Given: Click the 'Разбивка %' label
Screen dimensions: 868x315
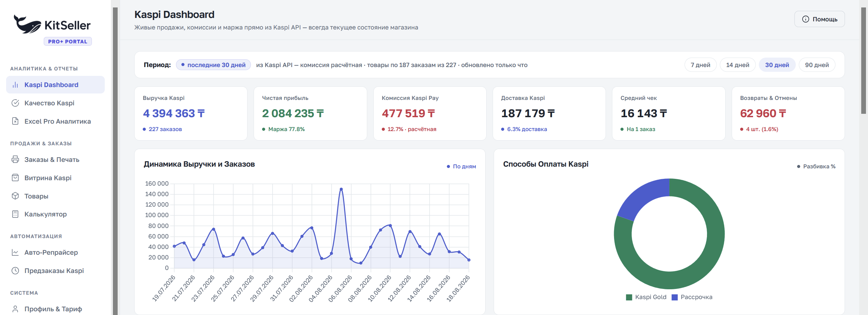Looking at the screenshot, I should point(819,166).
